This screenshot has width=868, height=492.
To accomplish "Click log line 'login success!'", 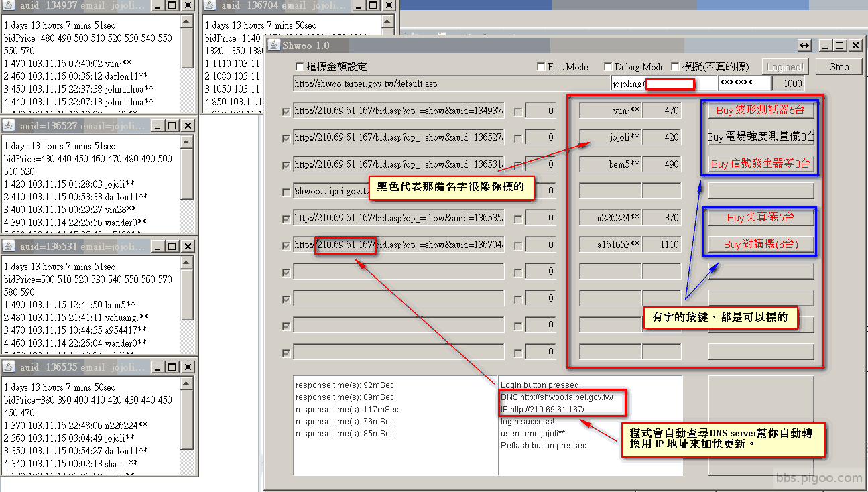I will [x=528, y=422].
